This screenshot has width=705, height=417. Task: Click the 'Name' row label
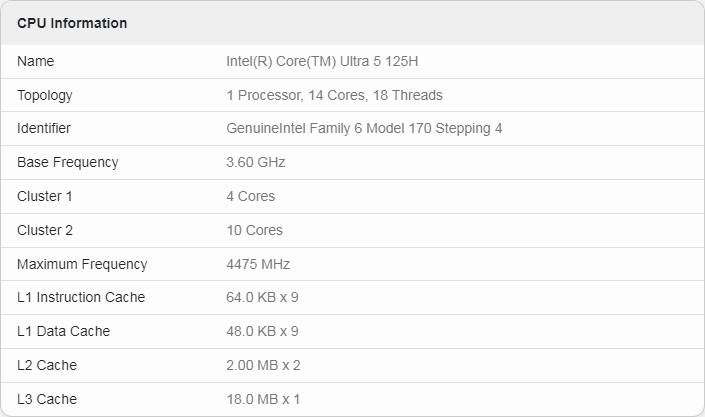pyautogui.click(x=36, y=61)
